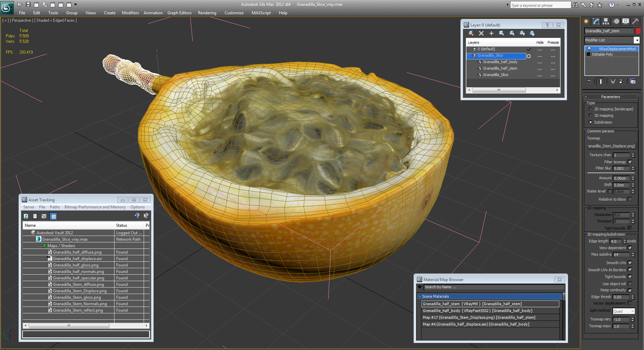
Task: Open the Motion command panel tab
Action: click(x=616, y=21)
